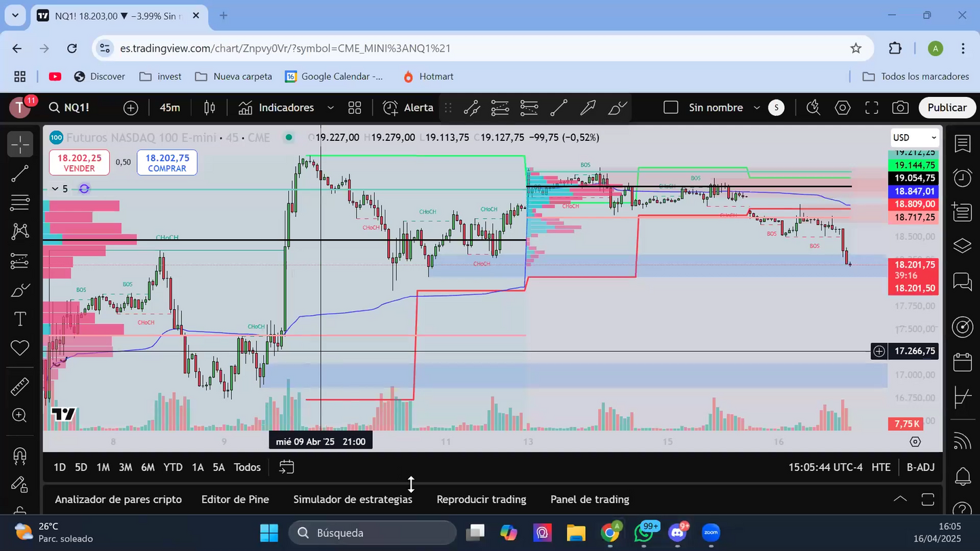Open chart settings hexagon icon in top toolbar
980x551 pixels.
[842, 108]
